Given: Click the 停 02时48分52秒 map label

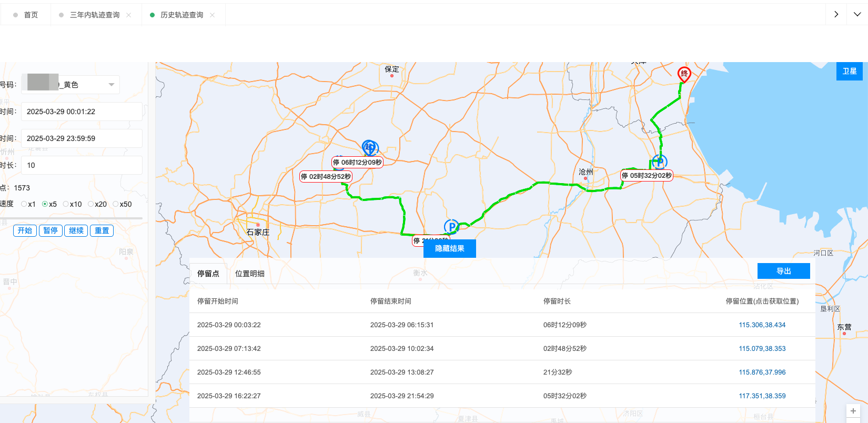Looking at the screenshot, I should pos(326,177).
